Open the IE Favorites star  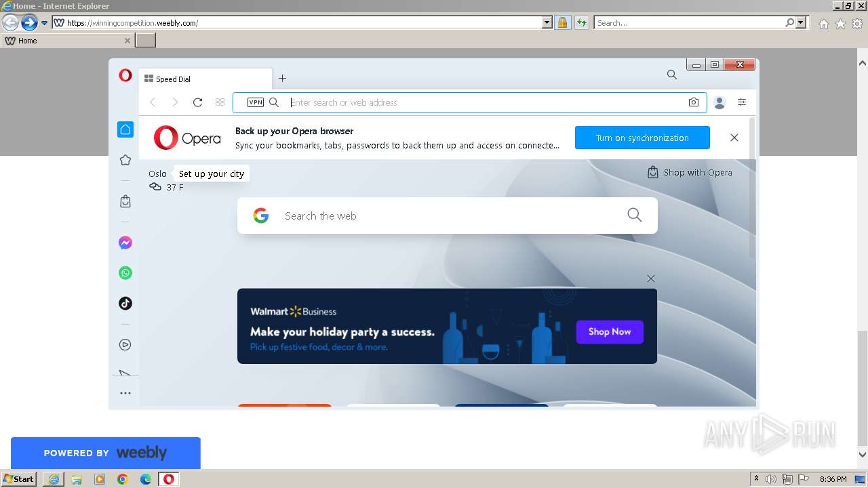point(840,24)
